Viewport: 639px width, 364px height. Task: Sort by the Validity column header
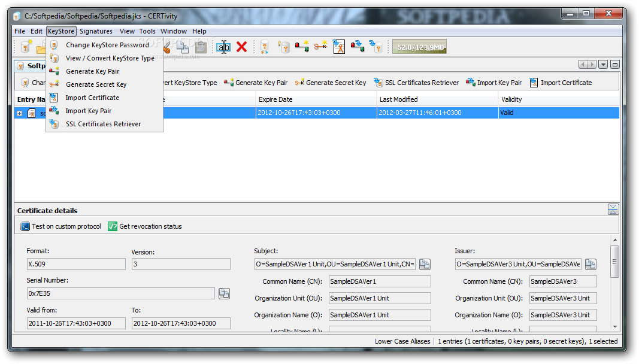coord(559,99)
